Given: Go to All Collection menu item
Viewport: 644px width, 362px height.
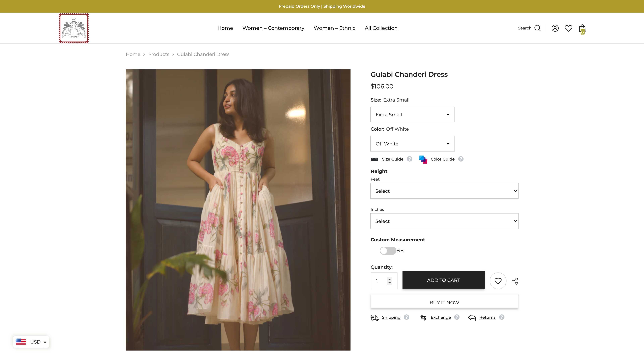Looking at the screenshot, I should [x=381, y=28].
